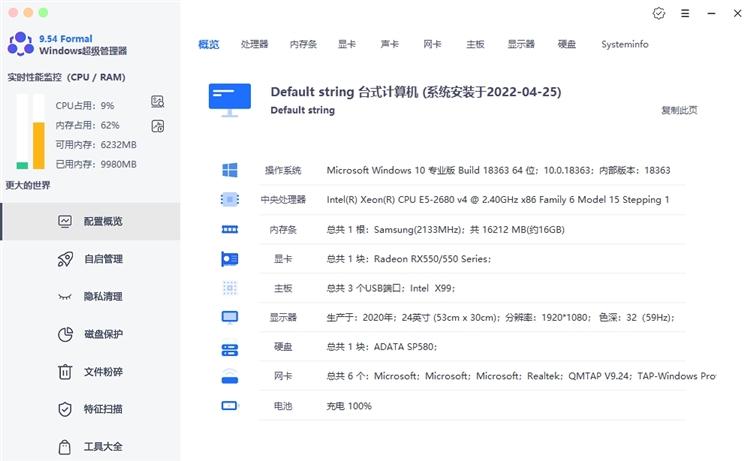Open the hamburger menu in title bar

point(685,13)
